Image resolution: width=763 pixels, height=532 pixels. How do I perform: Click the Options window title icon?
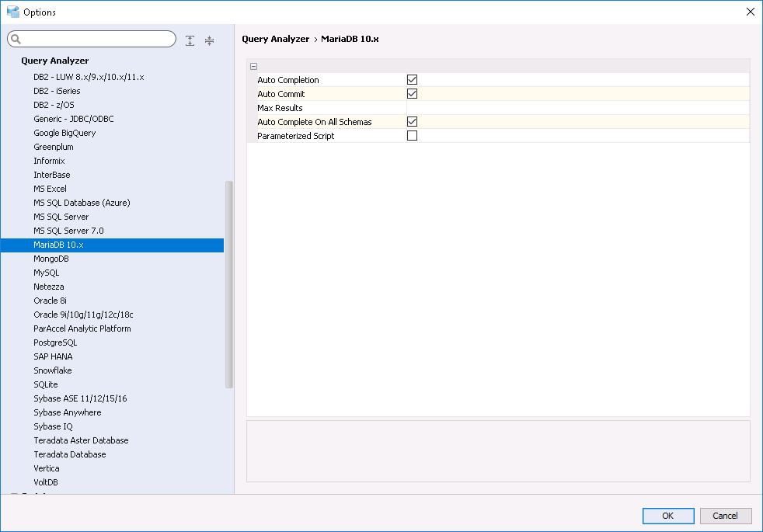click(x=12, y=12)
